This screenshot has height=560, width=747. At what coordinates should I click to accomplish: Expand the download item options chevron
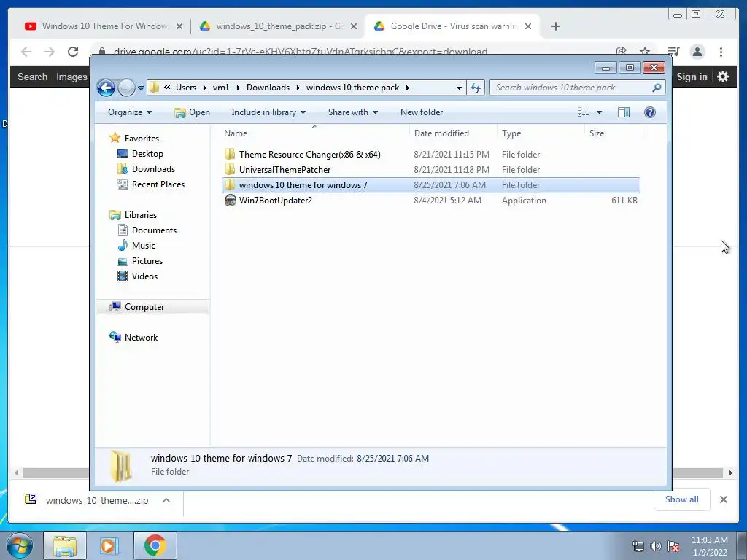166,500
